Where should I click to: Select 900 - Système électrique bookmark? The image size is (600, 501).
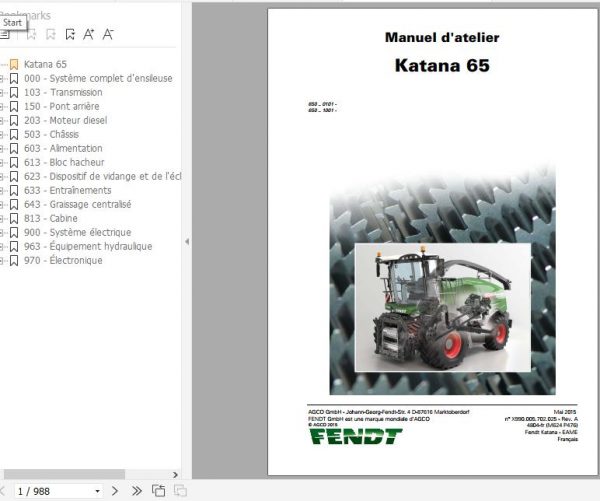[x=77, y=232]
